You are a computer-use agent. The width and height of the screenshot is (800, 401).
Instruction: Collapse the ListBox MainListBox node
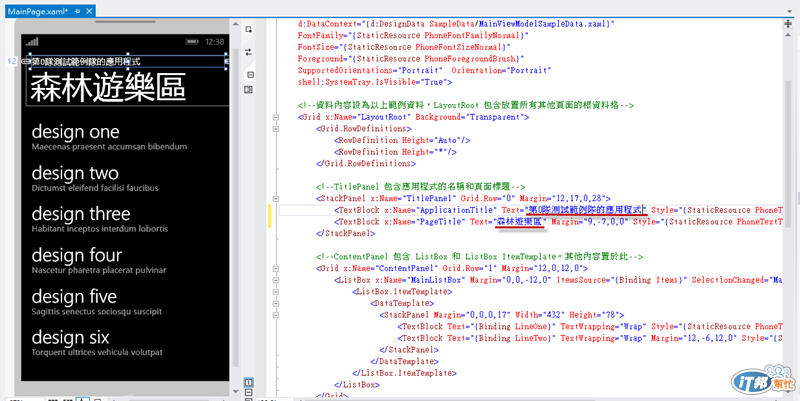[276, 280]
